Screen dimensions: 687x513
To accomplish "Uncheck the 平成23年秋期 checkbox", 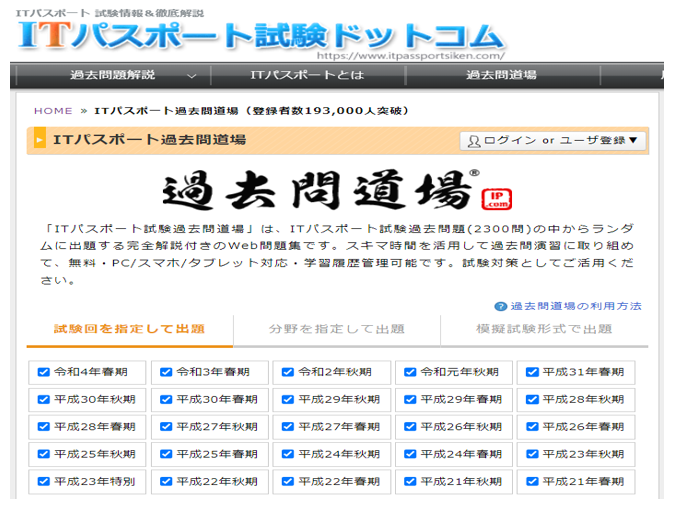I will pyautogui.click(x=532, y=455).
